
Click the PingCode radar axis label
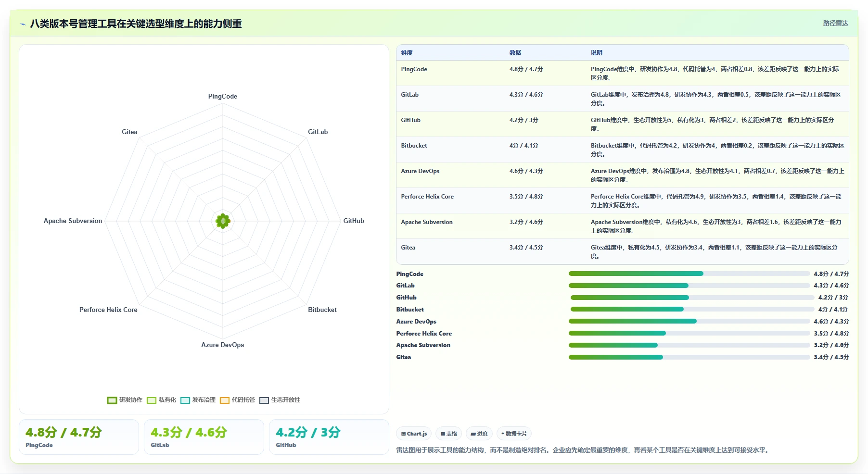223,97
